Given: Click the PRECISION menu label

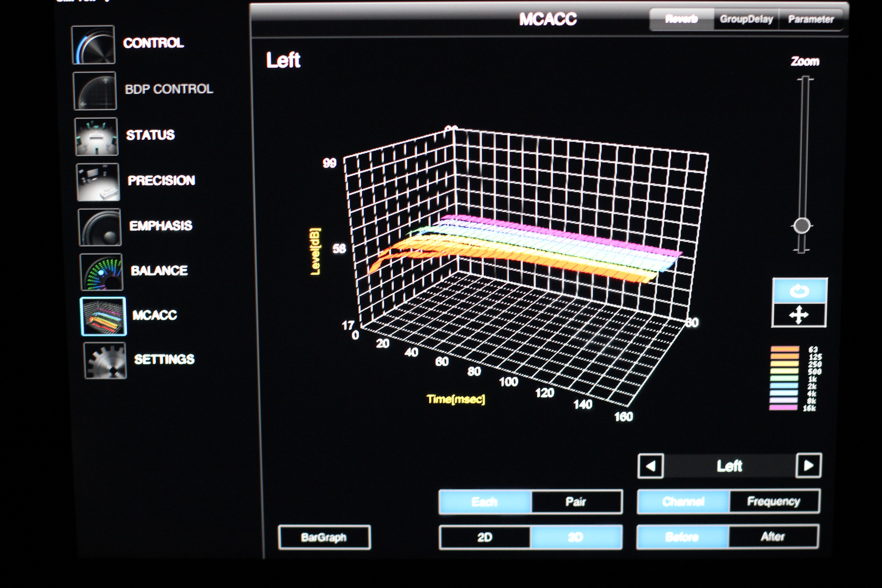Looking at the screenshot, I should point(161,181).
